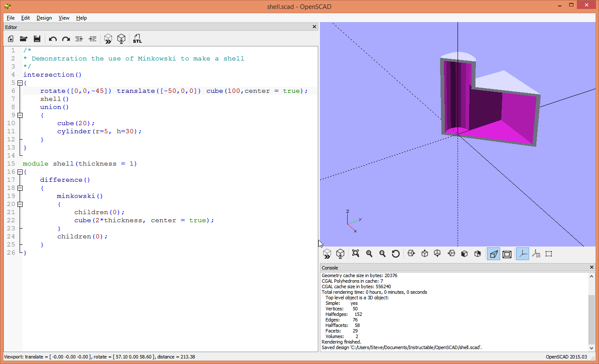Toggle perspective projection off

coord(493,253)
